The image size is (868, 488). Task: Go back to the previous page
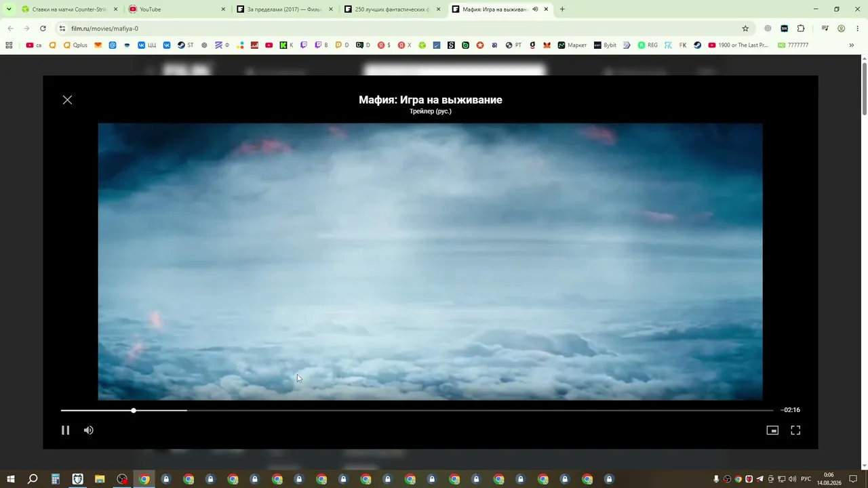[x=10, y=28]
